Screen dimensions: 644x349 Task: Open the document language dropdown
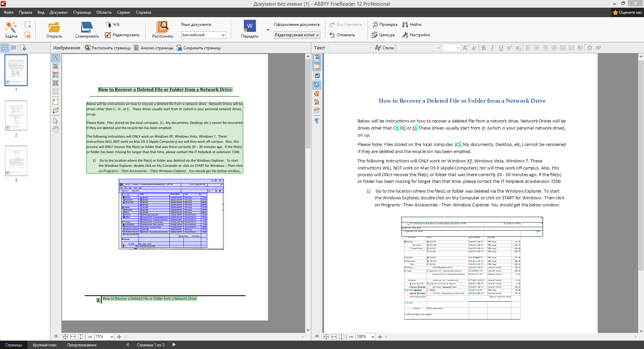[203, 35]
